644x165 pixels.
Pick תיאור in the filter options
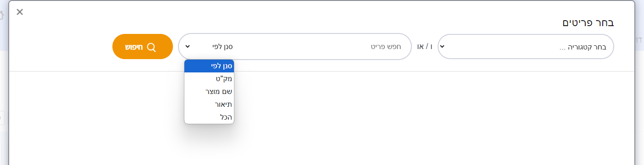pyautogui.click(x=209, y=104)
